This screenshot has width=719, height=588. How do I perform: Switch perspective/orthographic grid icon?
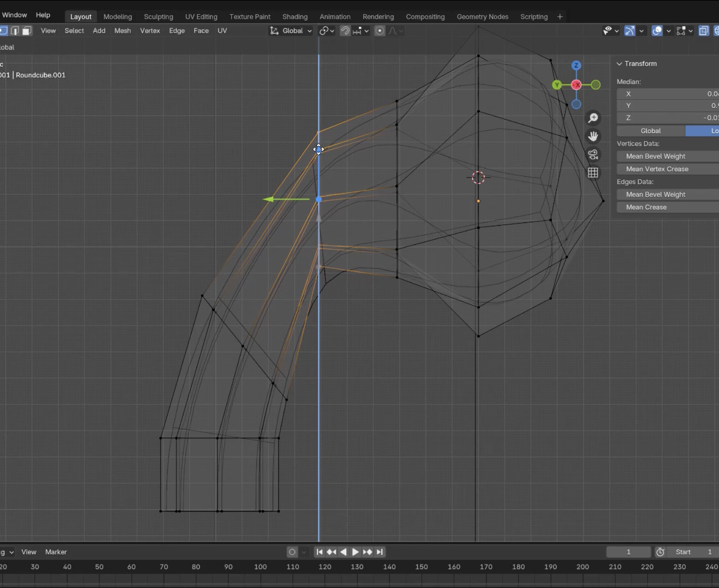coord(593,173)
